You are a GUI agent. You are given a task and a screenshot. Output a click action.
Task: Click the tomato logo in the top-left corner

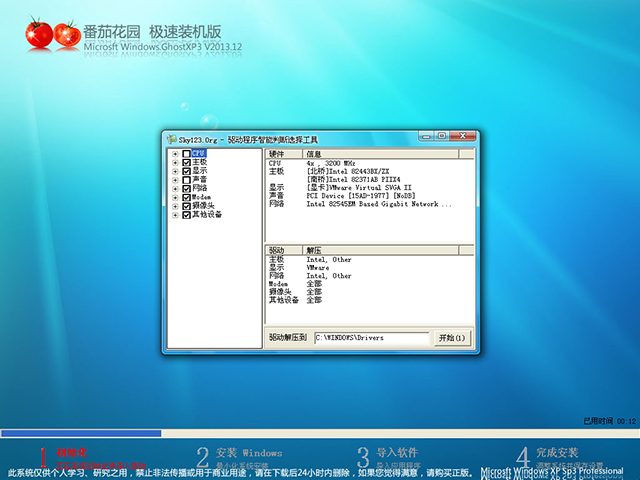(53, 34)
